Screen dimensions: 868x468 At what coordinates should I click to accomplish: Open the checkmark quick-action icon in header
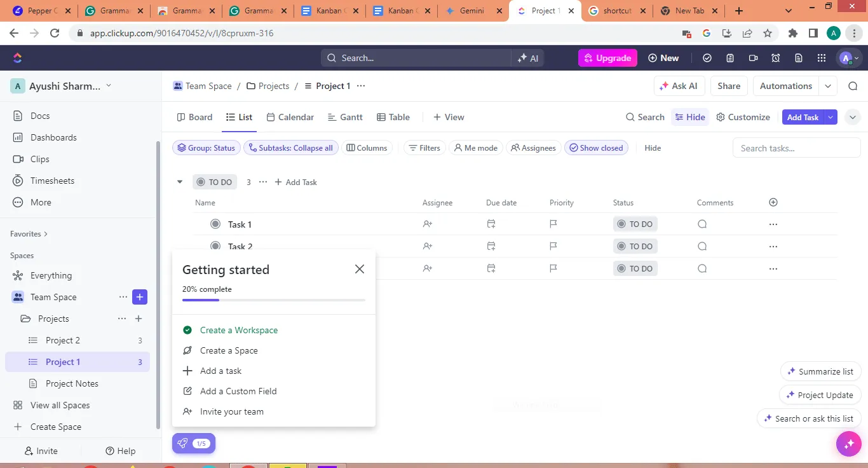(x=707, y=58)
